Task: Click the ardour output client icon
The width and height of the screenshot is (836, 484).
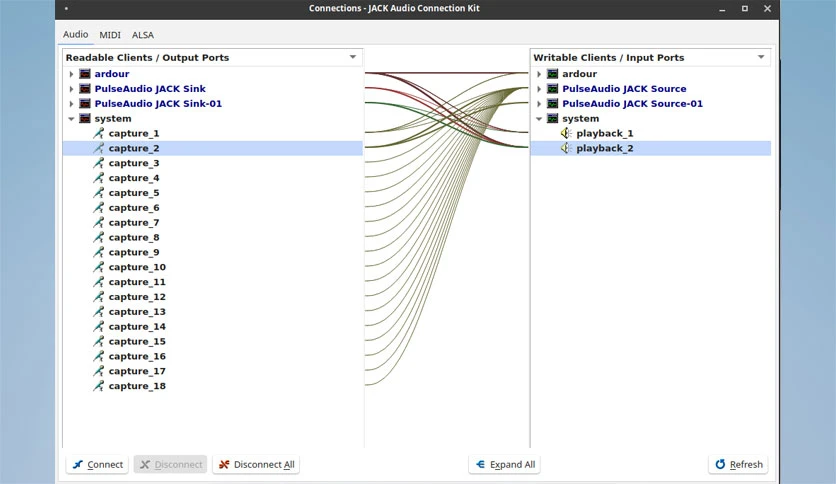Action: (85, 74)
